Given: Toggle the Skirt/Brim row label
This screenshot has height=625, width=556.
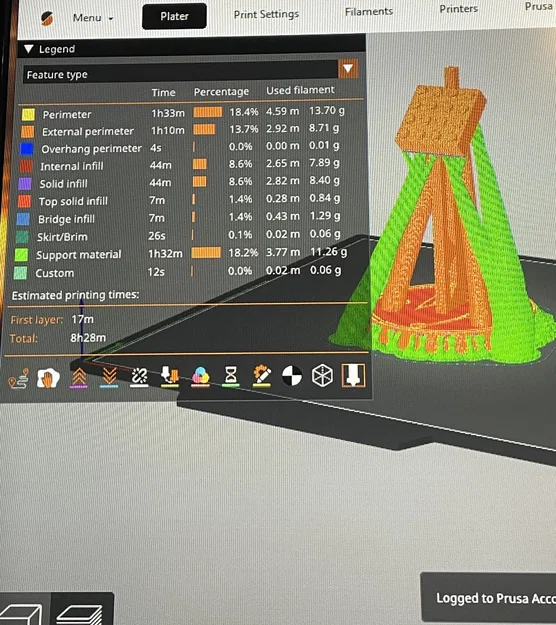Looking at the screenshot, I should click(x=62, y=237).
